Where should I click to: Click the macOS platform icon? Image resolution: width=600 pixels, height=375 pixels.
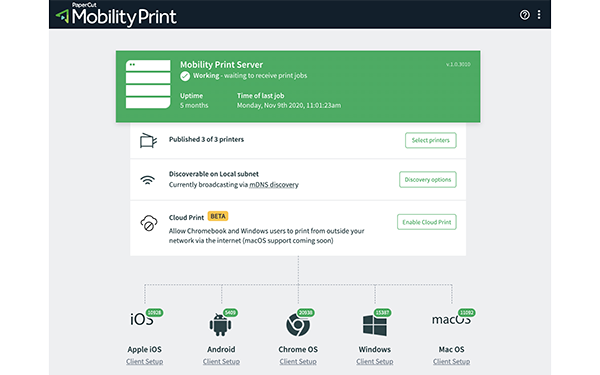452,320
